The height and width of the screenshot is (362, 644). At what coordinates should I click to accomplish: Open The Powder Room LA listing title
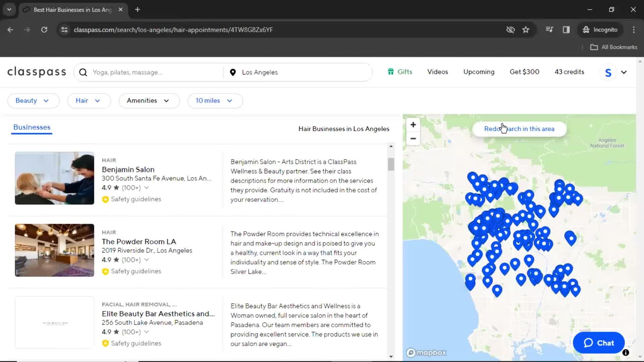pyautogui.click(x=139, y=242)
